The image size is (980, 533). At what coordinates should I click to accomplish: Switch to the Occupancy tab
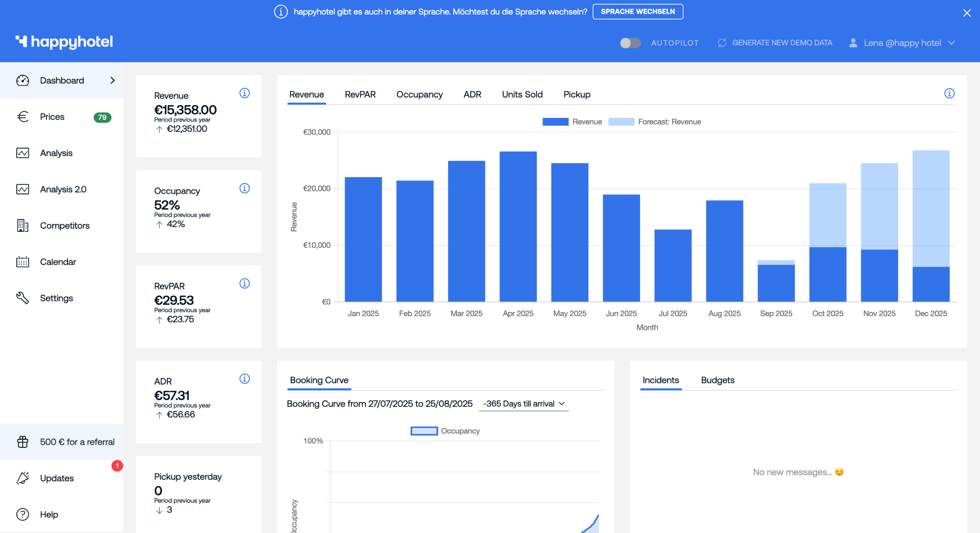(419, 94)
